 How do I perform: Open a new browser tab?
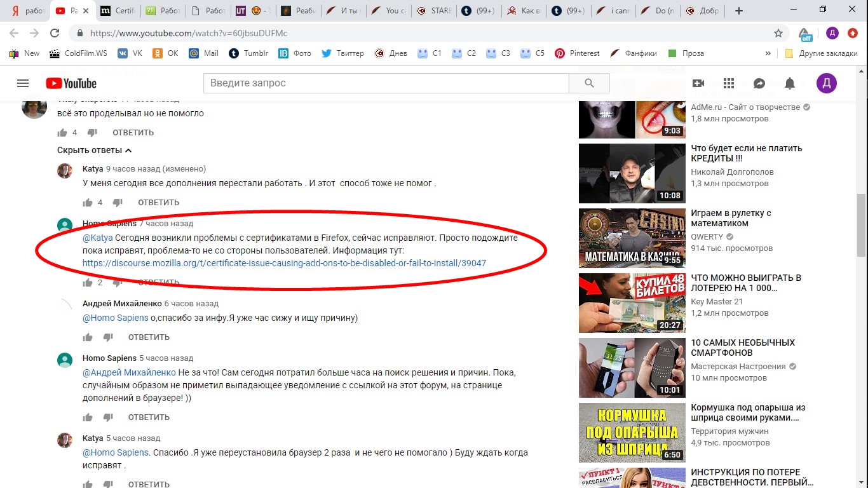tap(738, 11)
